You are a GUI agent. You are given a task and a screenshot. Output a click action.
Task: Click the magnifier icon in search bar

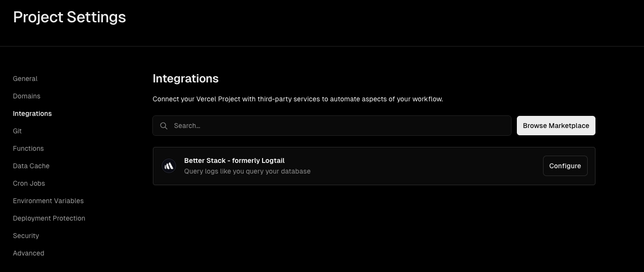click(x=164, y=126)
